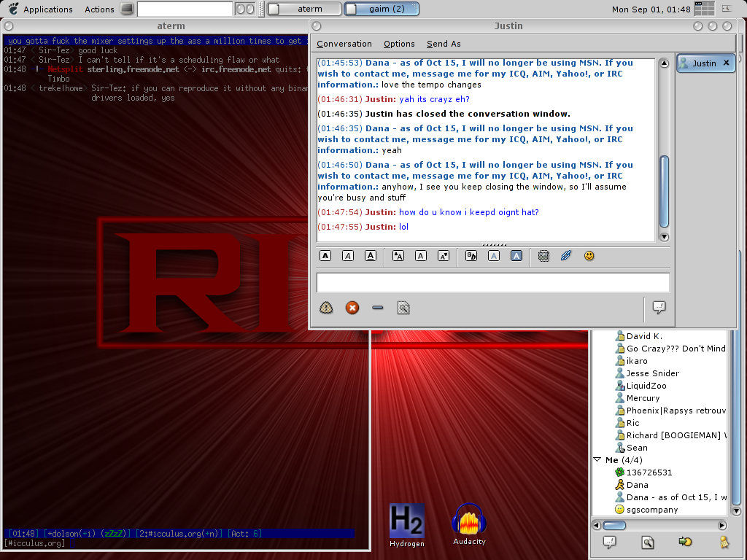Toggle underline text formatting
The width and height of the screenshot is (747, 560).
(x=370, y=256)
